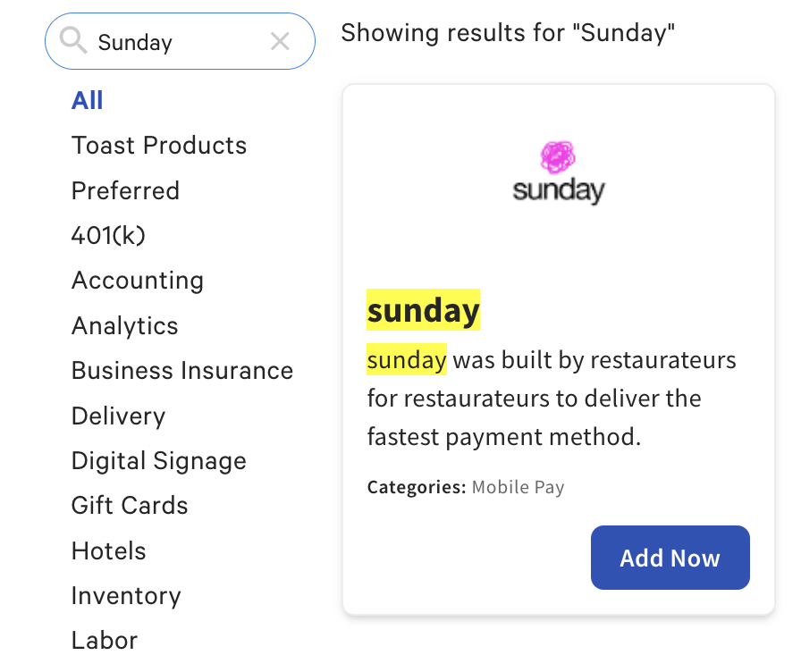Clear the Sunday search text
801x672 pixels.
(x=280, y=41)
